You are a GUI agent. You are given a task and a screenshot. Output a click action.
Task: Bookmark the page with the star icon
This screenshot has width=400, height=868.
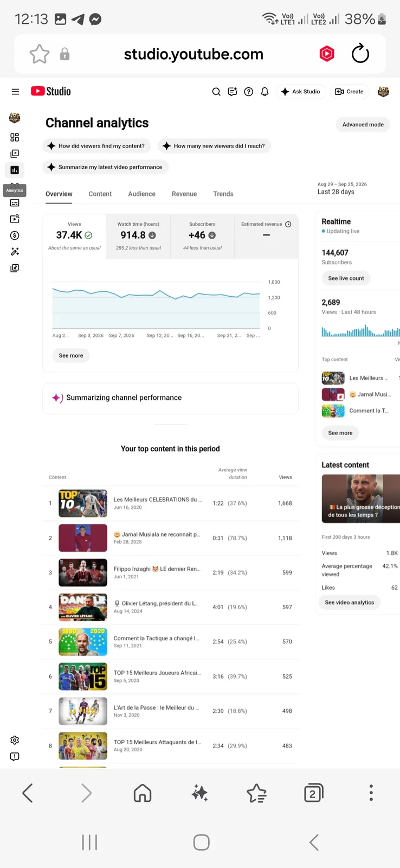tap(39, 54)
